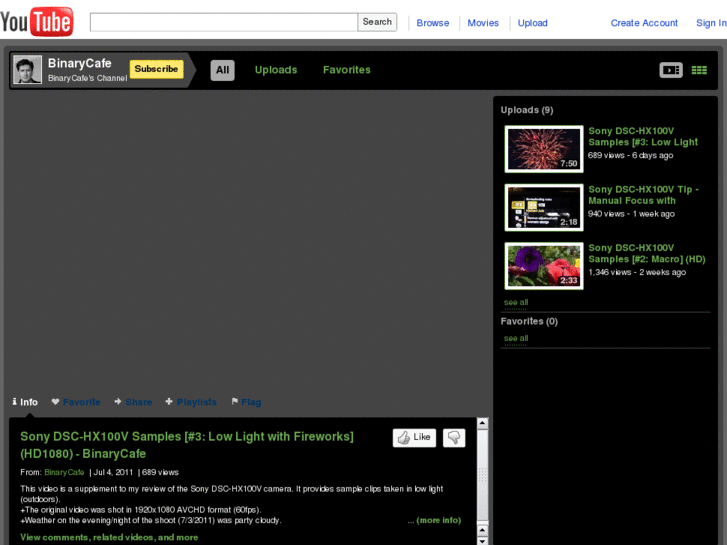Click see all under Favorites
Screen dimensions: 727x545
516,339
